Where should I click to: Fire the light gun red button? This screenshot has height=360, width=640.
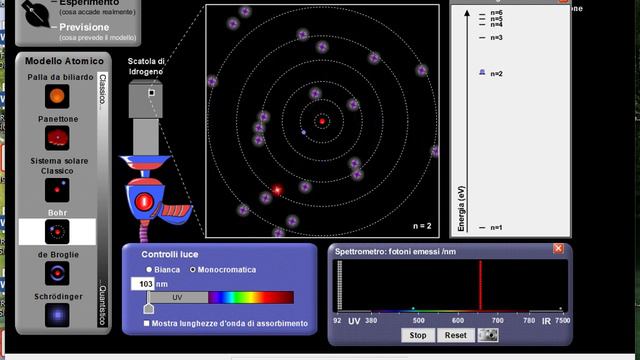[x=144, y=202]
